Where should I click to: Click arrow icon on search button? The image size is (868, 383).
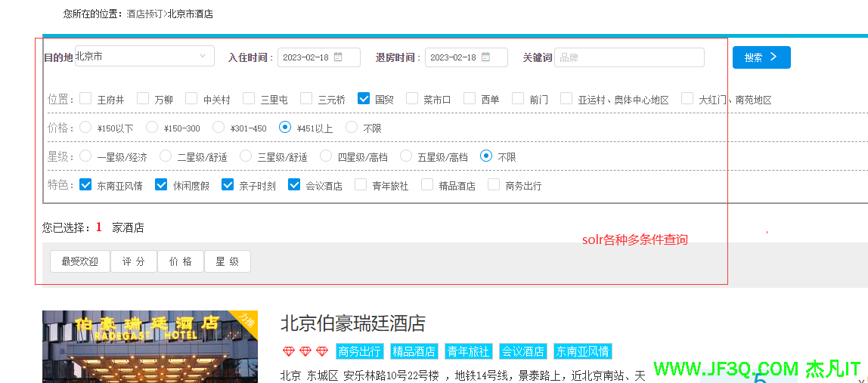coord(773,57)
